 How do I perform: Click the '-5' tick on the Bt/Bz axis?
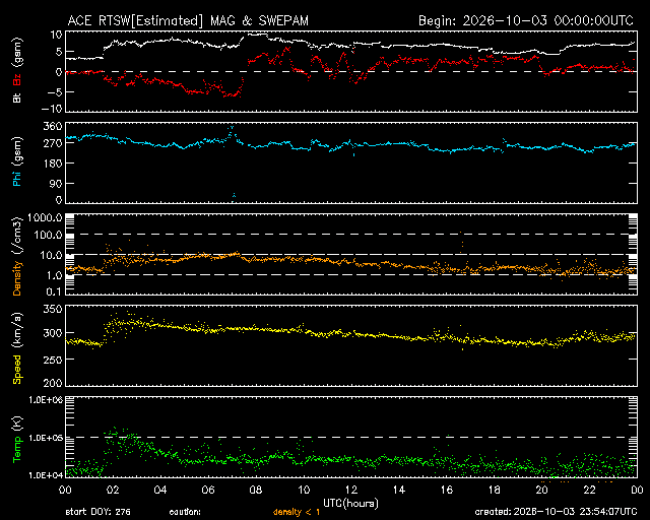[54, 92]
